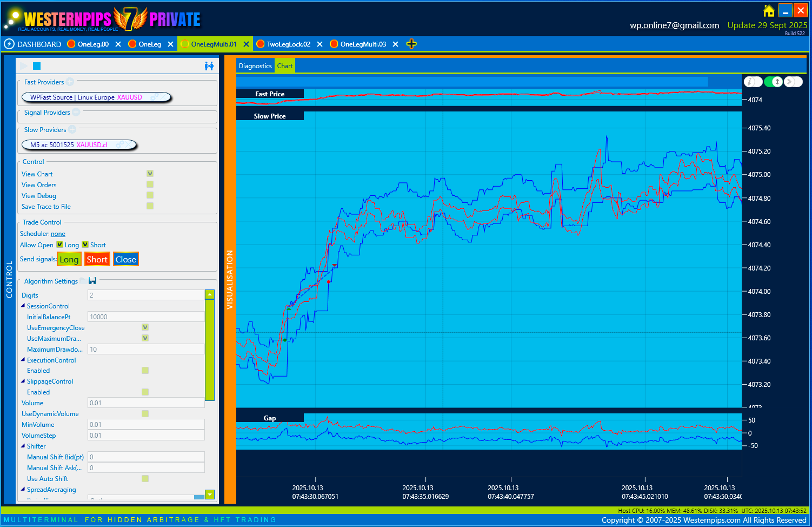Add a new tab with the yellow plus
This screenshot has height=527, width=812.
tap(411, 44)
